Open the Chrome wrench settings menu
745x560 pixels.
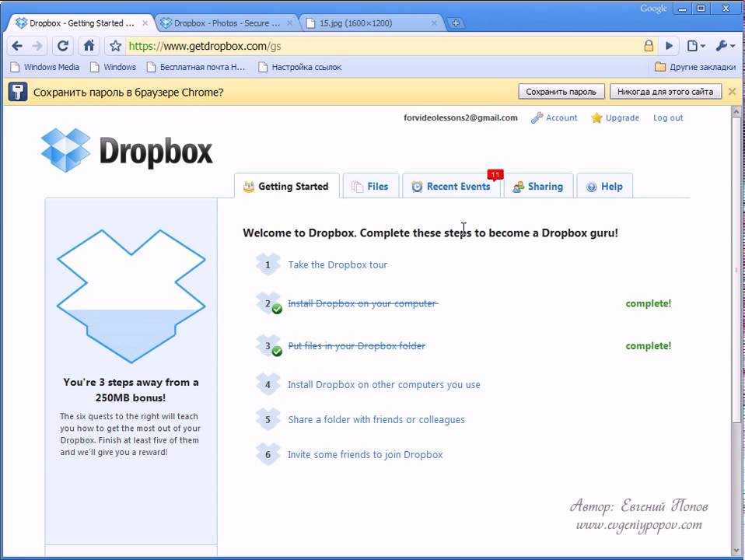point(725,46)
